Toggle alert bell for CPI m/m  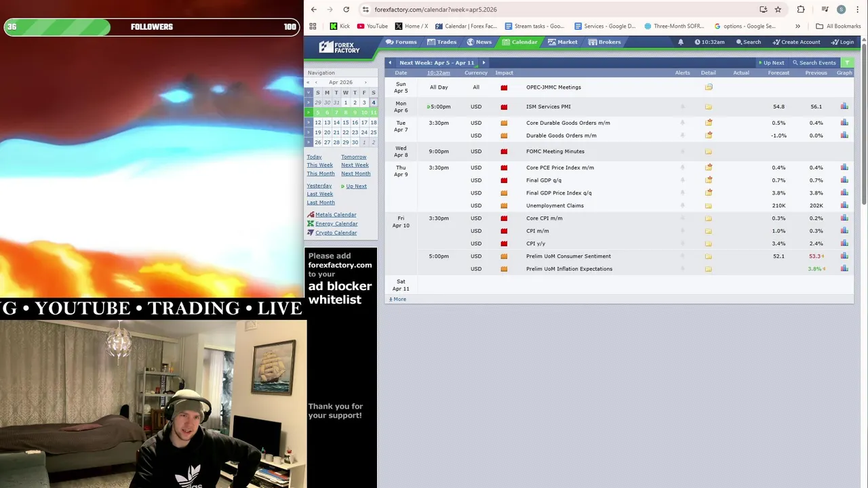(682, 231)
